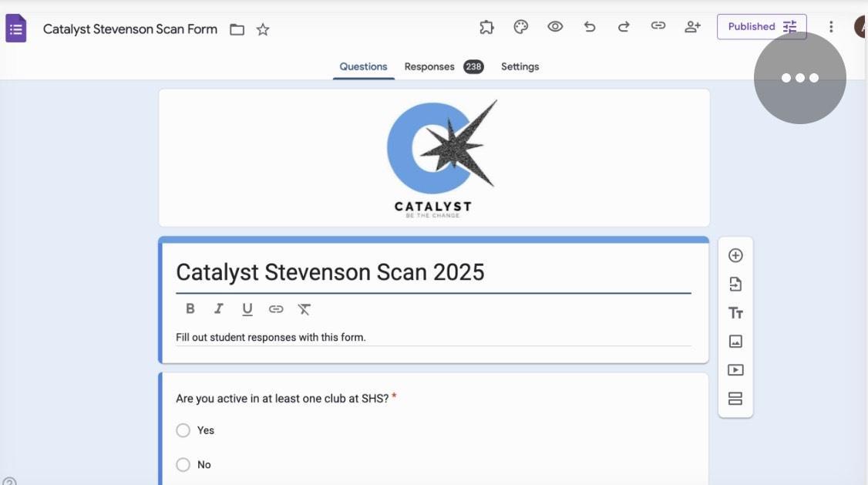Add collaborators icon
The image size is (868, 485).
[692, 26]
